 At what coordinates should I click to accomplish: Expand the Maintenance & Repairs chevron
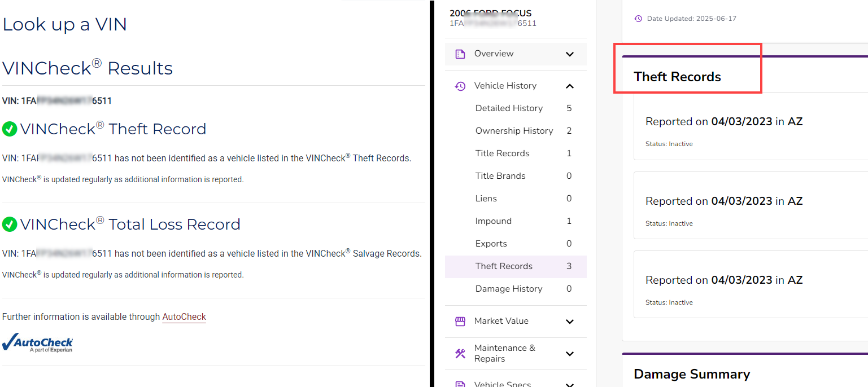[570, 354]
